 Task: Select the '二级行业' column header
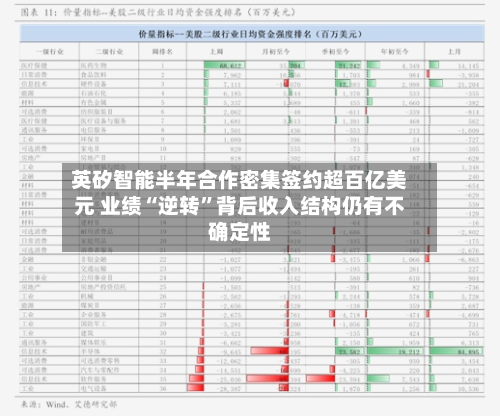[x=109, y=52]
